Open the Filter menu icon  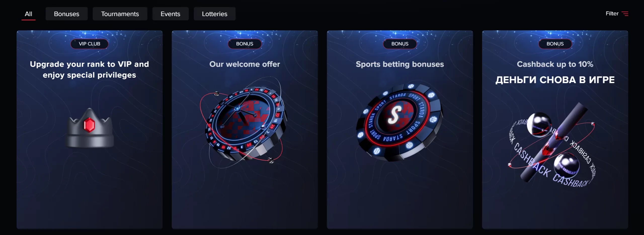point(625,14)
